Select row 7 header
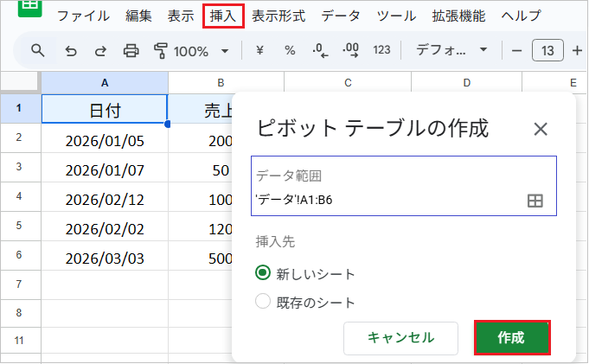The width and height of the screenshot is (589, 364). click(19, 284)
